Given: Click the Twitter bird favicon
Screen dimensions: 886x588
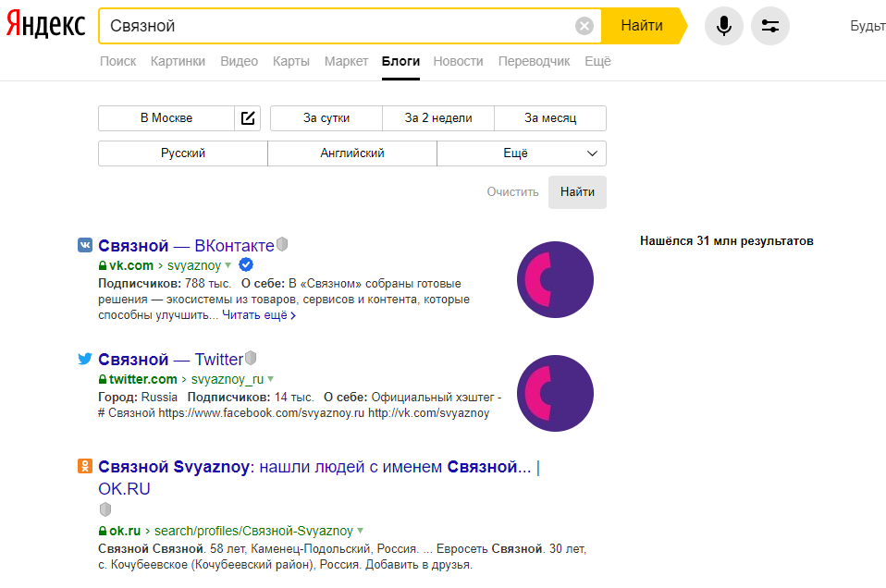Looking at the screenshot, I should tap(85, 359).
